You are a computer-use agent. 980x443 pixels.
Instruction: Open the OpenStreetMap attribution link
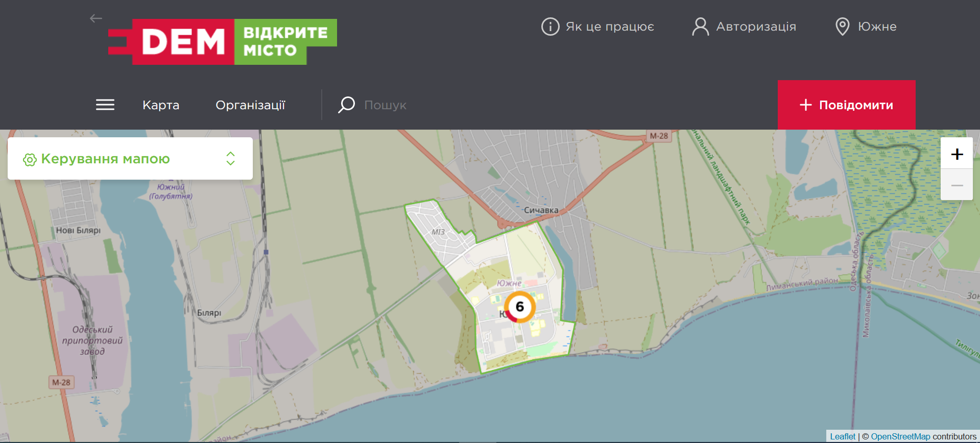pos(900,436)
